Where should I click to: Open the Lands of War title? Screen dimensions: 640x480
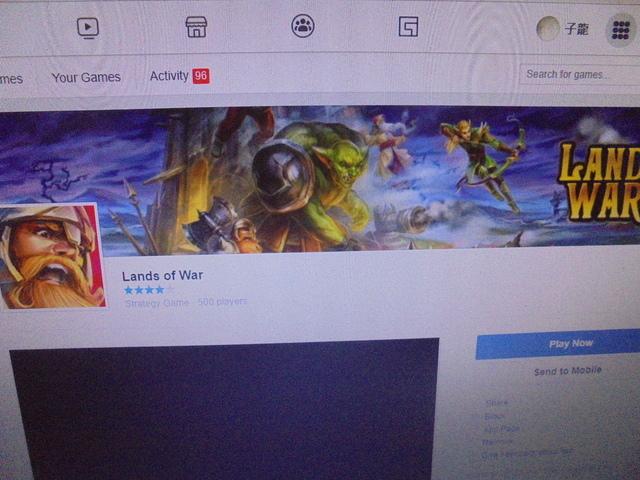(162, 276)
